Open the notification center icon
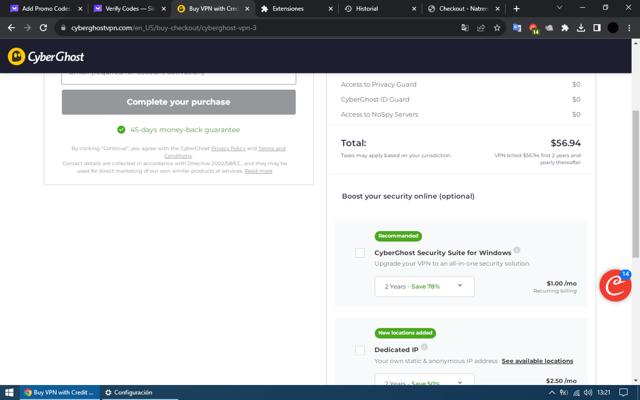Viewport: 640px width, 400px height. pos(623,392)
